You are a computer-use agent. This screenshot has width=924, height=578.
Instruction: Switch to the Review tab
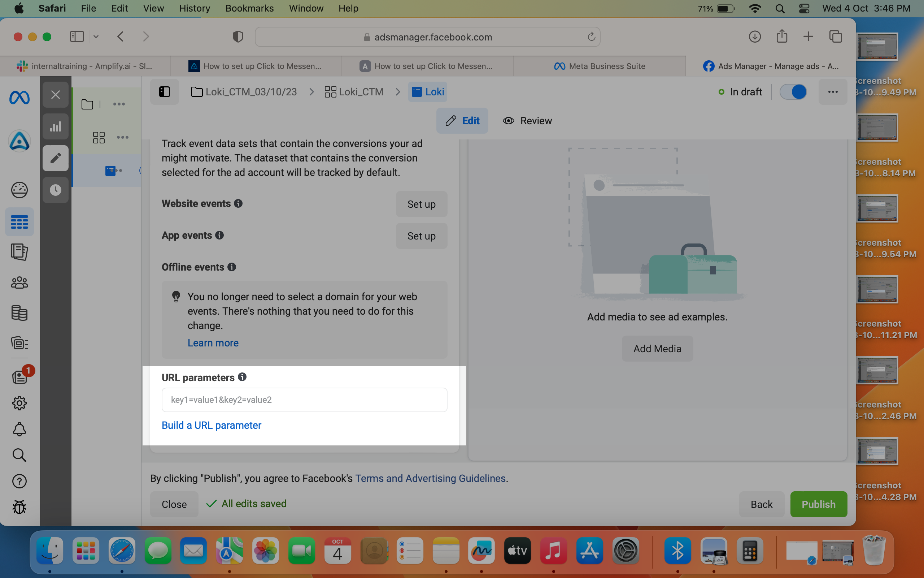point(527,121)
